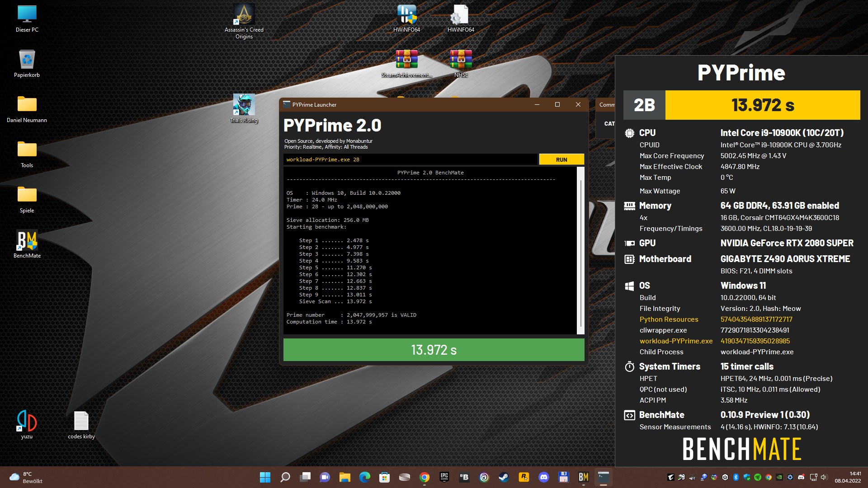Click the 64 GB DDR4 memory heading
This screenshot has height=488, width=868.
point(780,206)
